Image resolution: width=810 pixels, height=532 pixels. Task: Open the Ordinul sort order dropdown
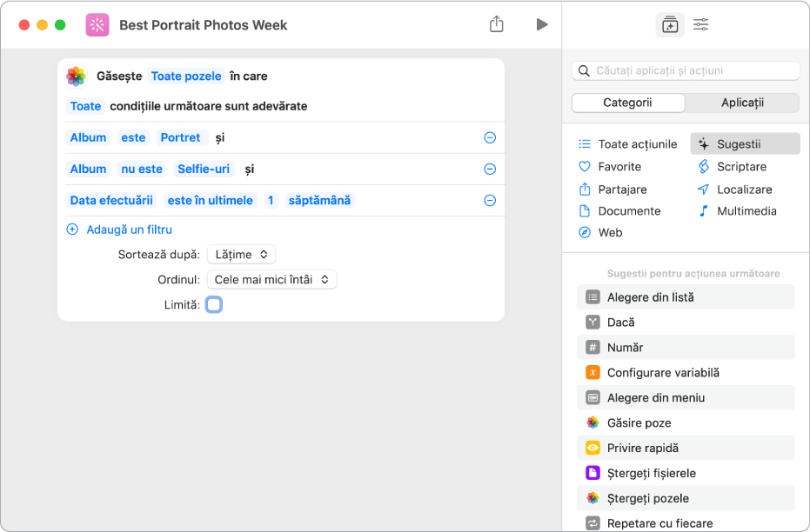click(x=271, y=280)
